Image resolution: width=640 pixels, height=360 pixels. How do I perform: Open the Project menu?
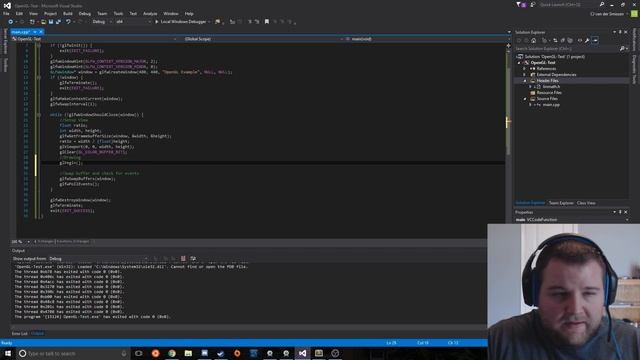50,13
